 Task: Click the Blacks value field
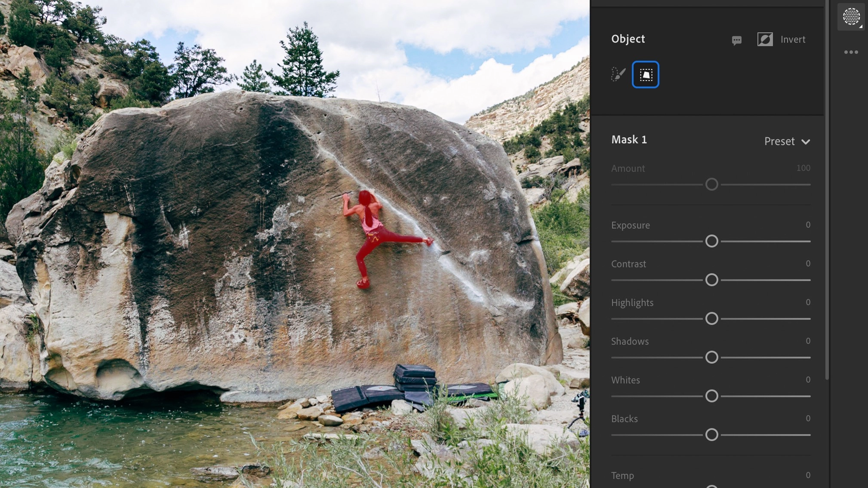(x=808, y=418)
